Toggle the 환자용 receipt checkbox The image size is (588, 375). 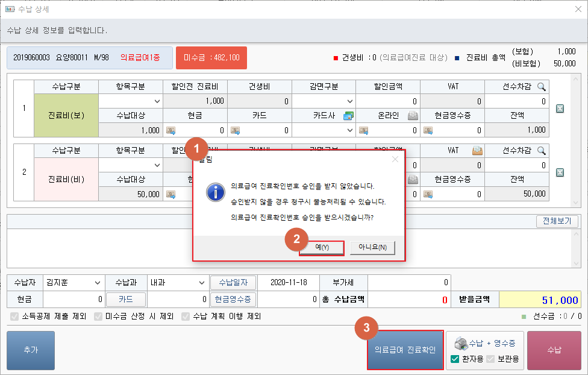pos(455,359)
